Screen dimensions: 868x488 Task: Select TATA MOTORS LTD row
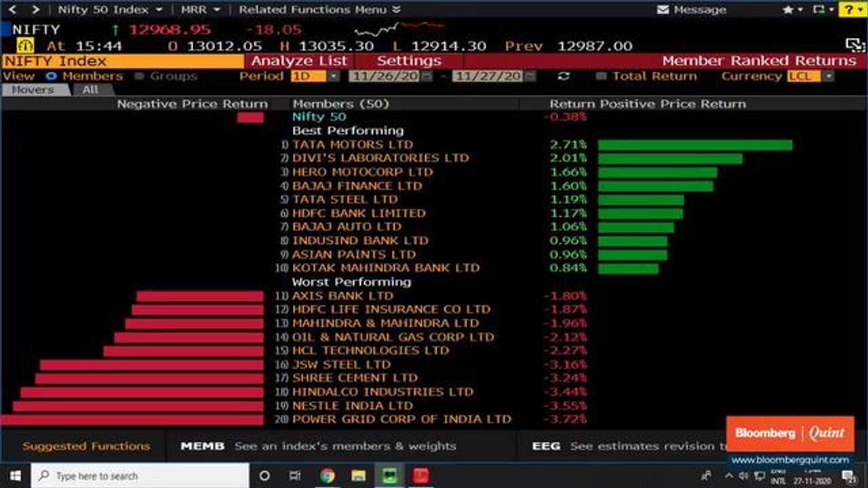pos(352,144)
